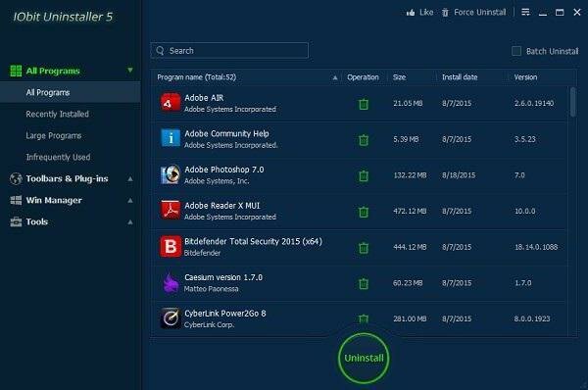This screenshot has height=390, width=588.
Task: Click the trash icon for Caesium version 1.7.0
Action: [364, 283]
